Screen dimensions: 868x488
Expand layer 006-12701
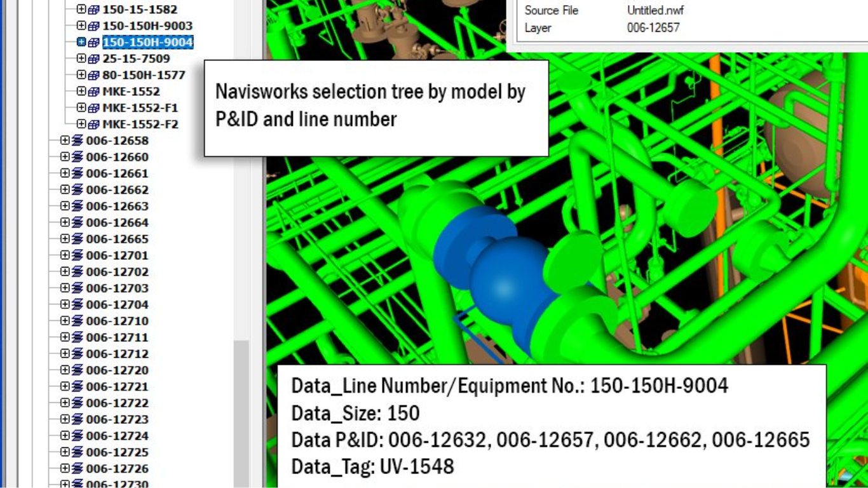coord(65,255)
